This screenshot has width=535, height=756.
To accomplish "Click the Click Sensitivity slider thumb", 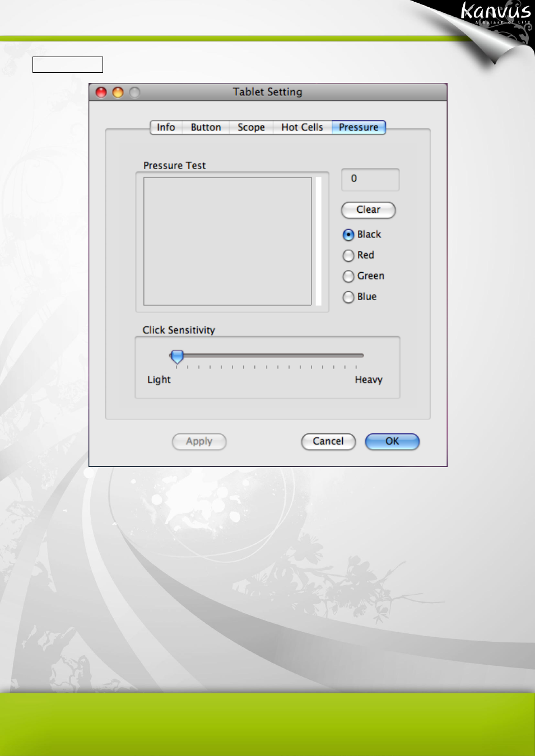I will tap(177, 356).
